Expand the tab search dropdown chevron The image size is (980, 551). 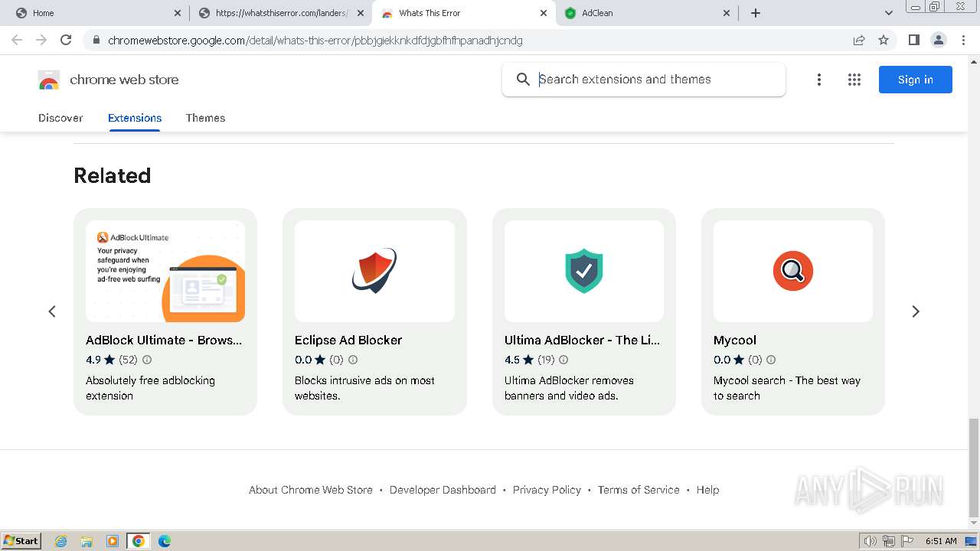coord(888,13)
